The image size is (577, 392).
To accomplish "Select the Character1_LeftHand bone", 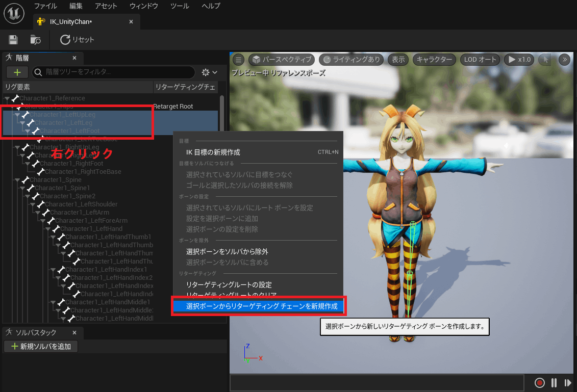I will click(91, 229).
